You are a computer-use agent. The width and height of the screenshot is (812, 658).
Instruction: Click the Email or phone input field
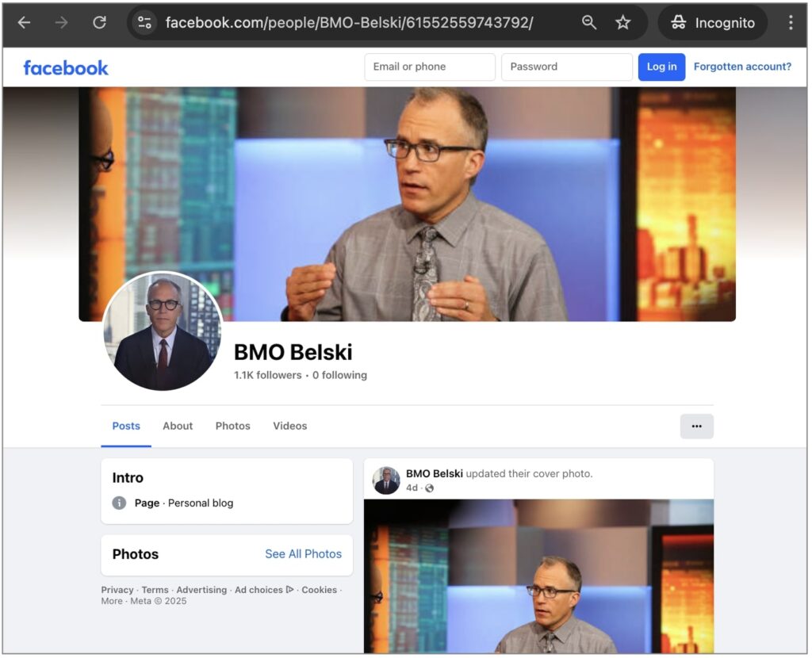coord(429,67)
